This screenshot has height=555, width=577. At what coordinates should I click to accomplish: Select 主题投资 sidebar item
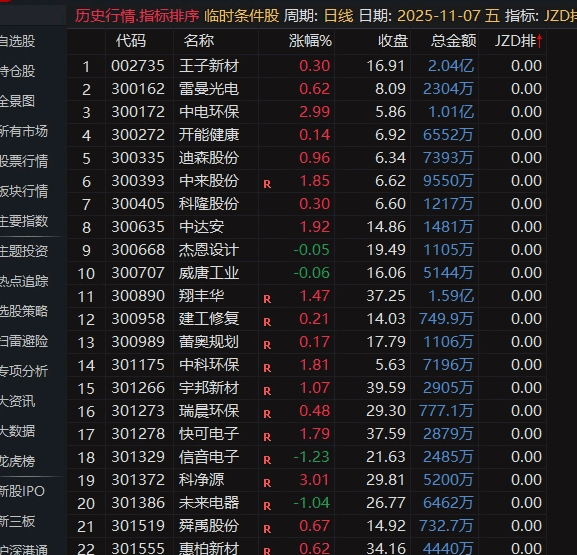tap(24, 251)
